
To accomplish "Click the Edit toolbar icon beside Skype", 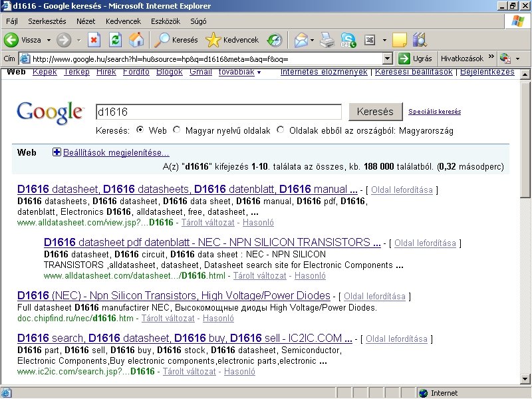I will [x=370, y=40].
